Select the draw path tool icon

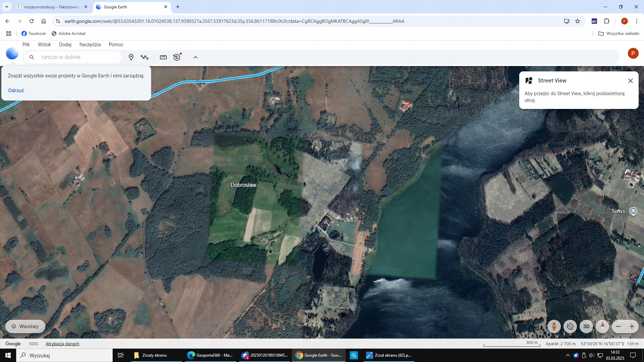145,57
